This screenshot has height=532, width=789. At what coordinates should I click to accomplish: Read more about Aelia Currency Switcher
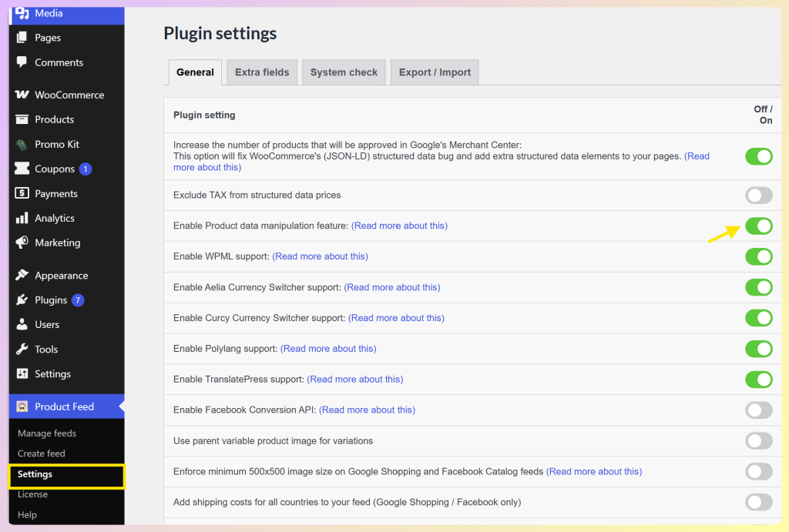click(x=392, y=287)
